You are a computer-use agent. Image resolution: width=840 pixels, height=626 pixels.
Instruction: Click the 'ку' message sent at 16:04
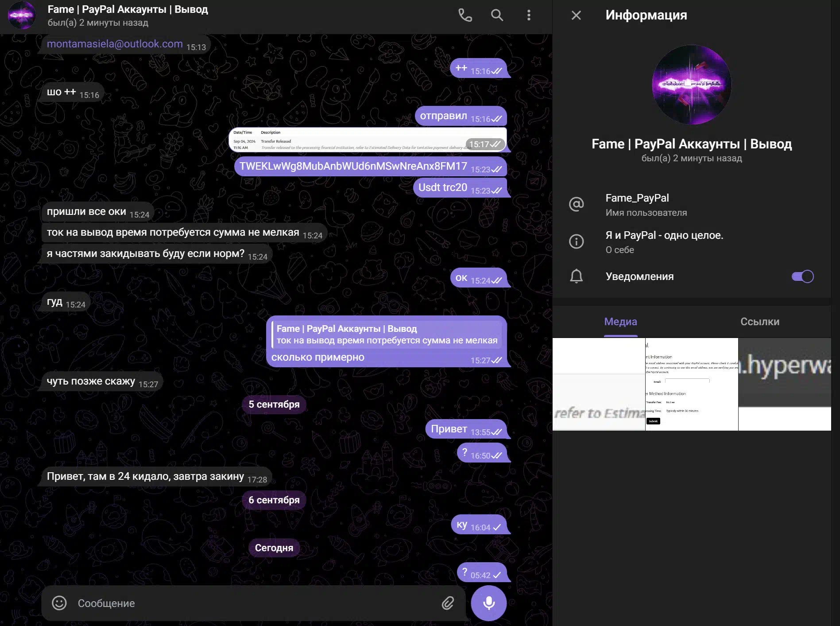coord(479,525)
